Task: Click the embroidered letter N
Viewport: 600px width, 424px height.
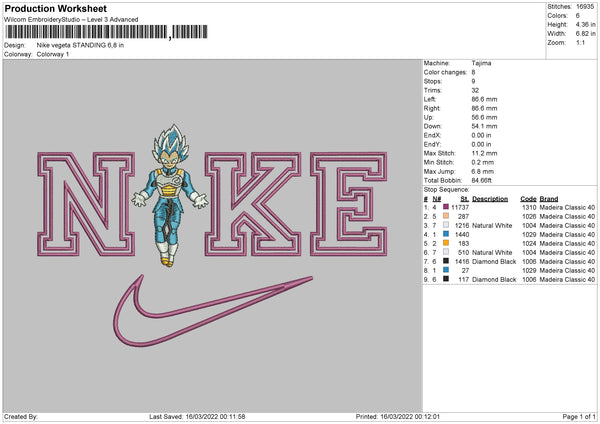Action: click(x=86, y=204)
